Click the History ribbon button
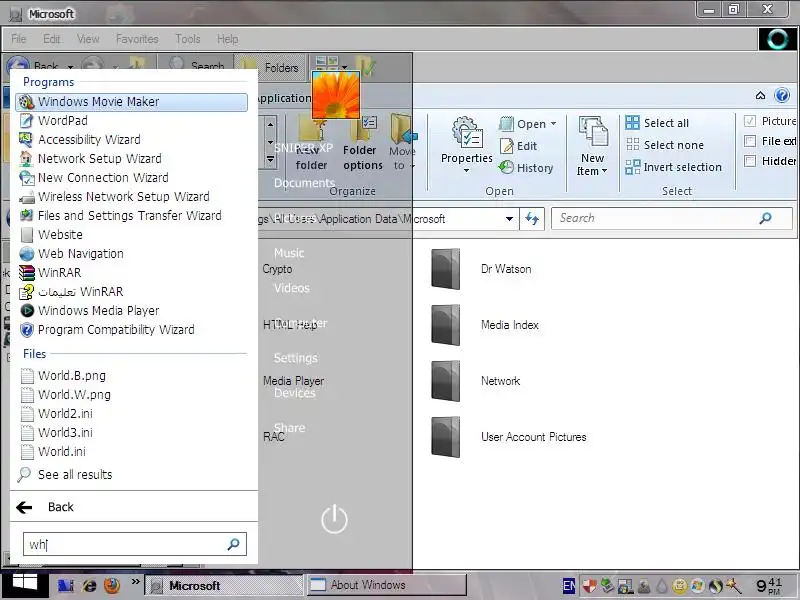 click(526, 167)
